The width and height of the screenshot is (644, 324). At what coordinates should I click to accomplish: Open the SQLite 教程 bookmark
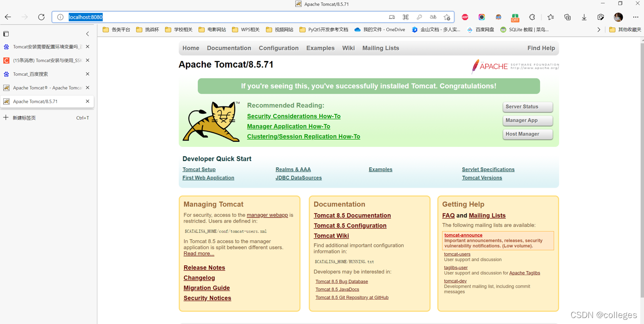click(x=524, y=30)
